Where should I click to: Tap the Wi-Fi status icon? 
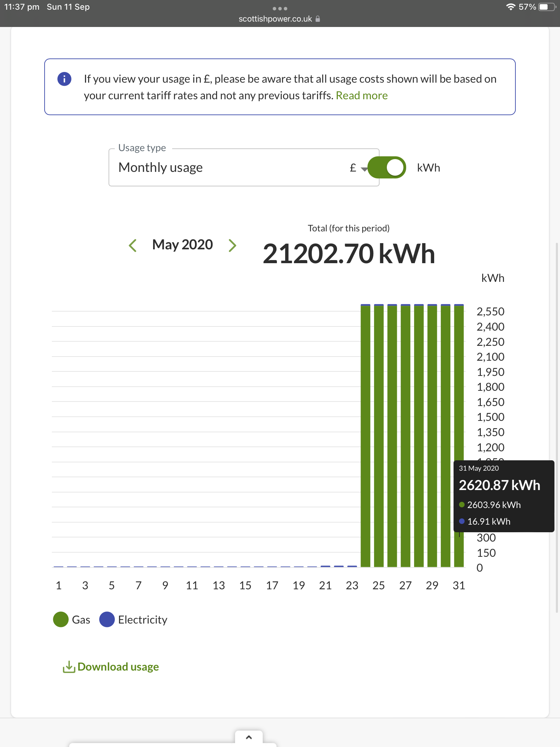click(510, 7)
